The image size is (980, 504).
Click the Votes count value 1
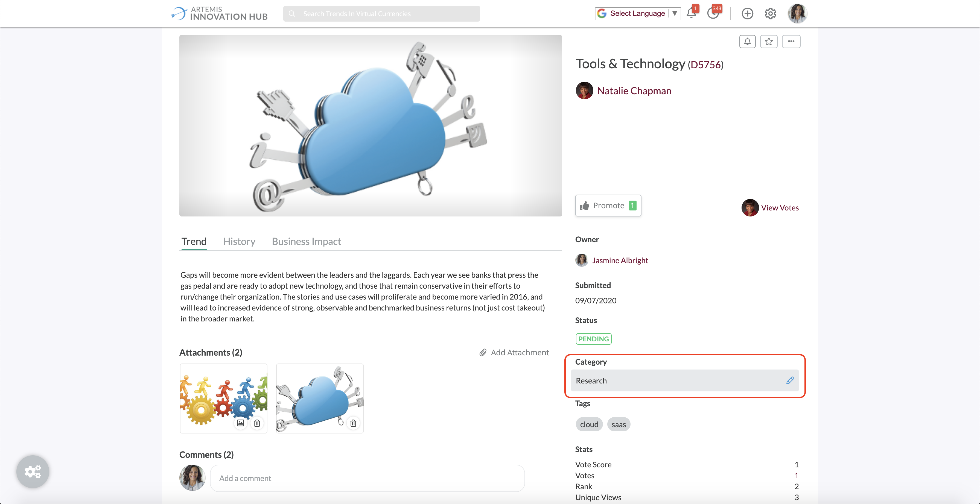pyautogui.click(x=796, y=476)
